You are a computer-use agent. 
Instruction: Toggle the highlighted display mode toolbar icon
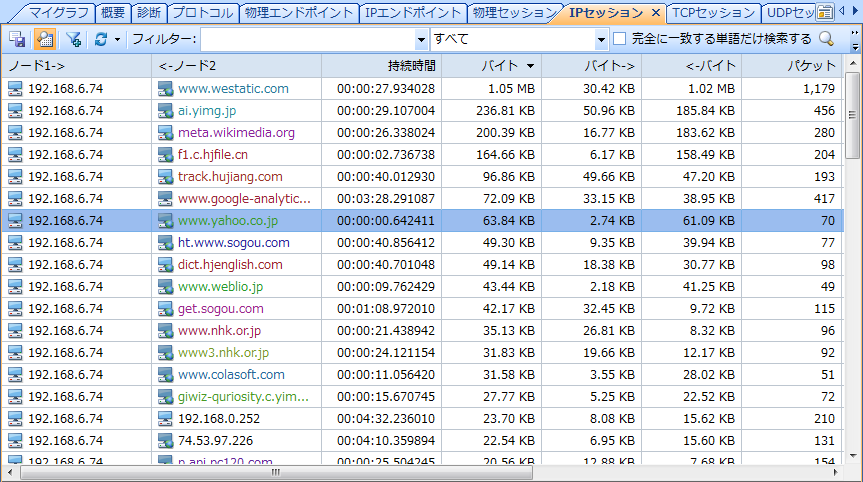44,39
